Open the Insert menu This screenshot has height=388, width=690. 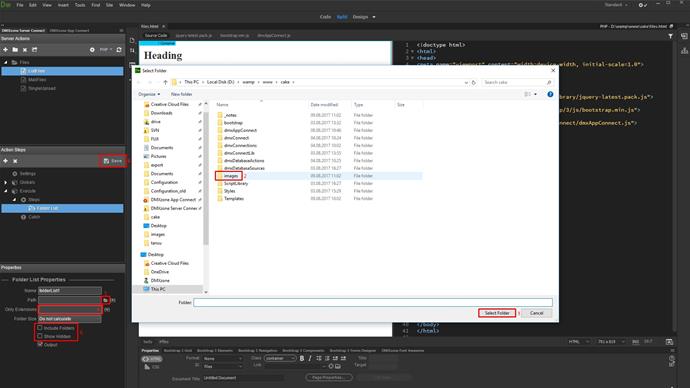[x=63, y=5]
